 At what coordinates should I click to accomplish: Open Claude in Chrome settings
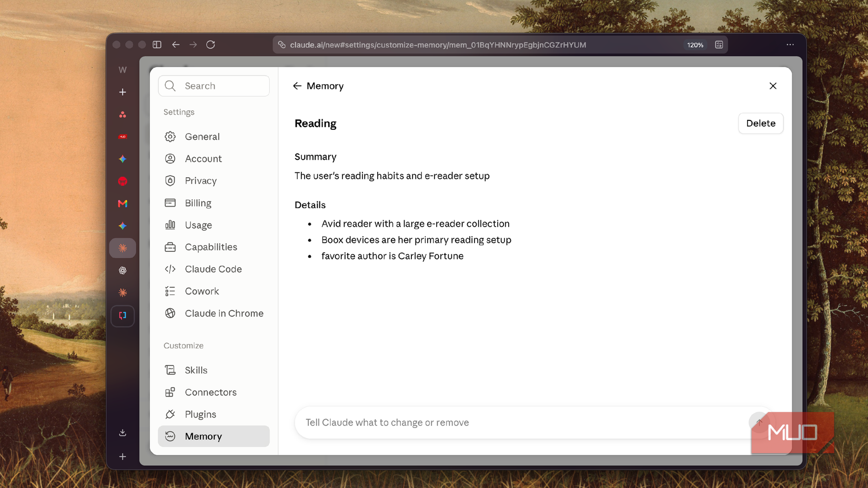[214, 313]
